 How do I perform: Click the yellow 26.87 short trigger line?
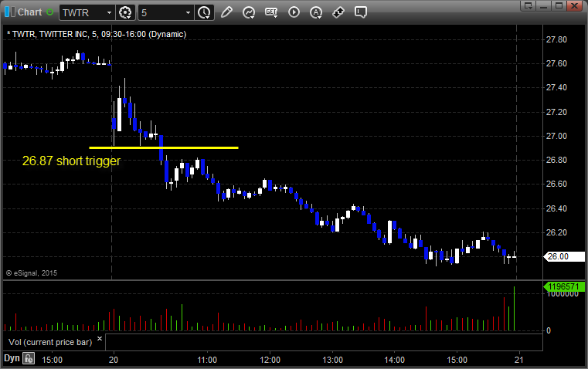163,147
